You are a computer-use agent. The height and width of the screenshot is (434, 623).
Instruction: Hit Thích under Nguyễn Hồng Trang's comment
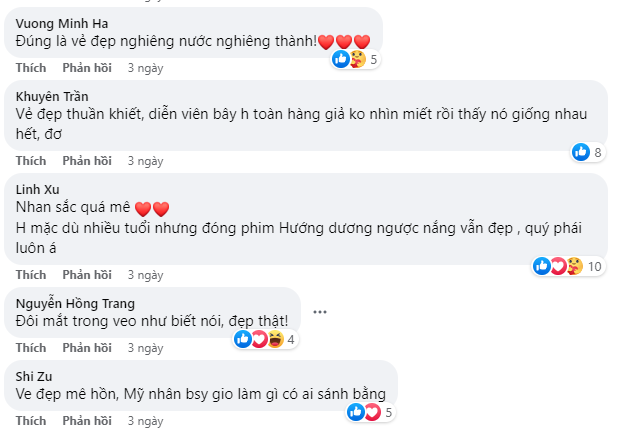click(31, 347)
